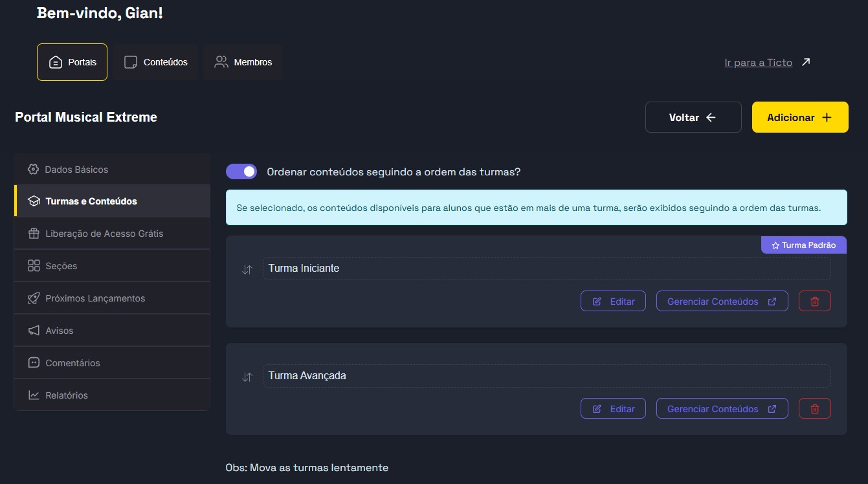Open Gerenciar Conteúdos for Turma Avançada
The width and height of the screenshot is (868, 484).
[722, 408]
